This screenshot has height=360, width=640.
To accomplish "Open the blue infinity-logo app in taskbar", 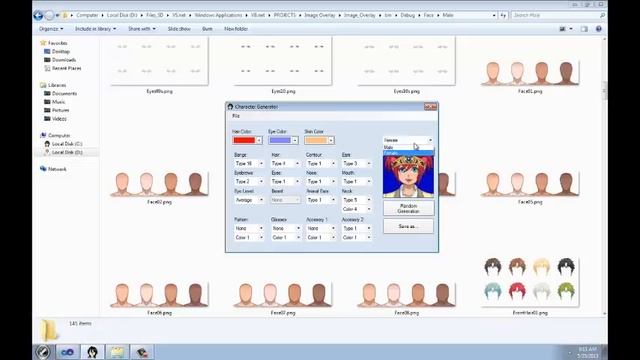I will (x=68, y=352).
